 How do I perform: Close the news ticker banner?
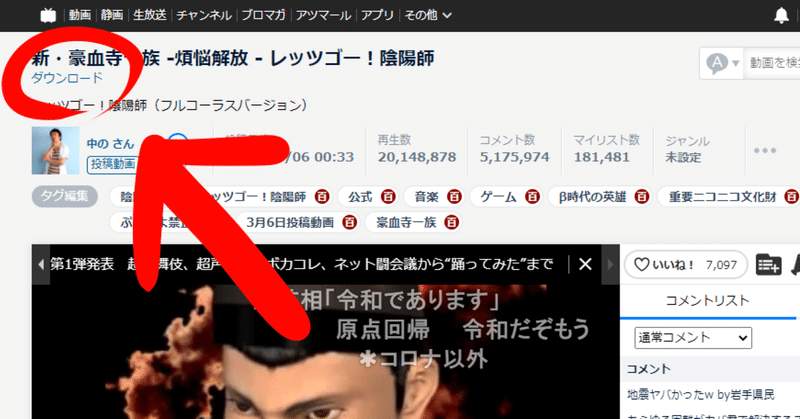[x=585, y=264]
